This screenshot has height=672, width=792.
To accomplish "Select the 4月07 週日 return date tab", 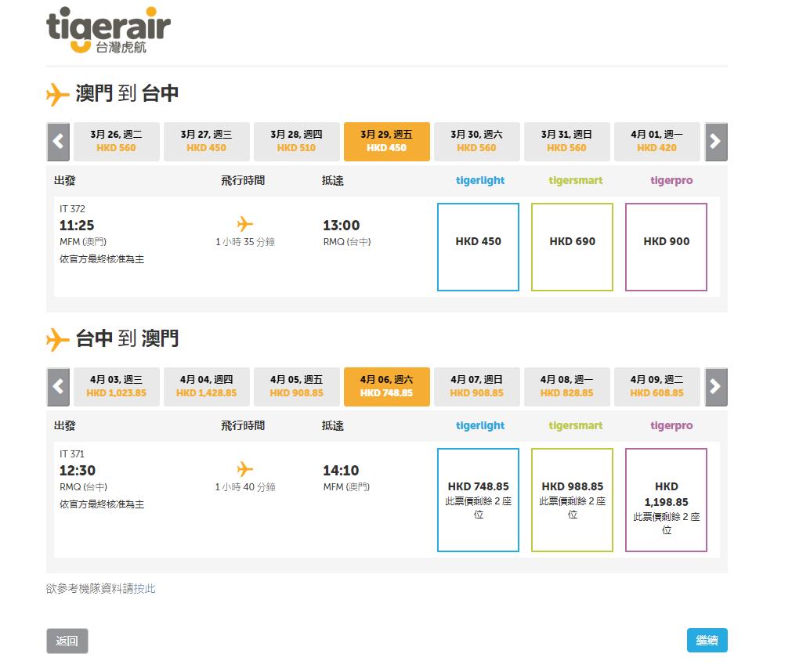I will coord(476,386).
